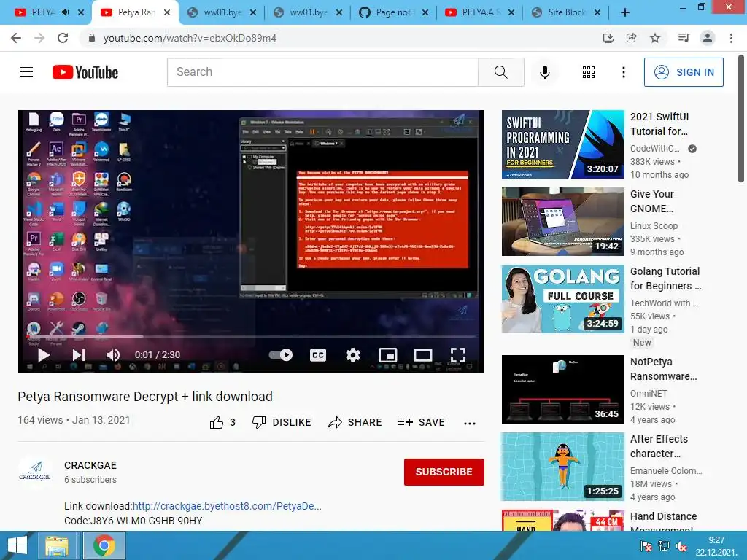Install app icon in address bar
This screenshot has height=560, width=747.
[x=608, y=38]
